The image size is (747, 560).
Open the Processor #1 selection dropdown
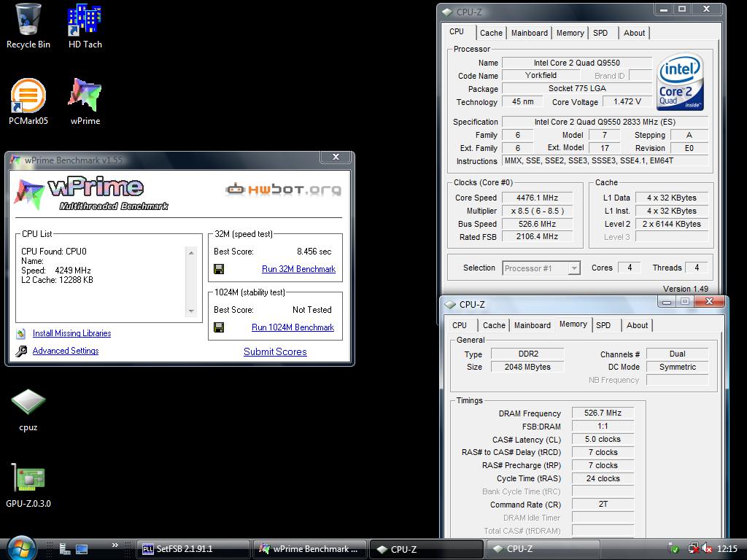[x=541, y=268]
